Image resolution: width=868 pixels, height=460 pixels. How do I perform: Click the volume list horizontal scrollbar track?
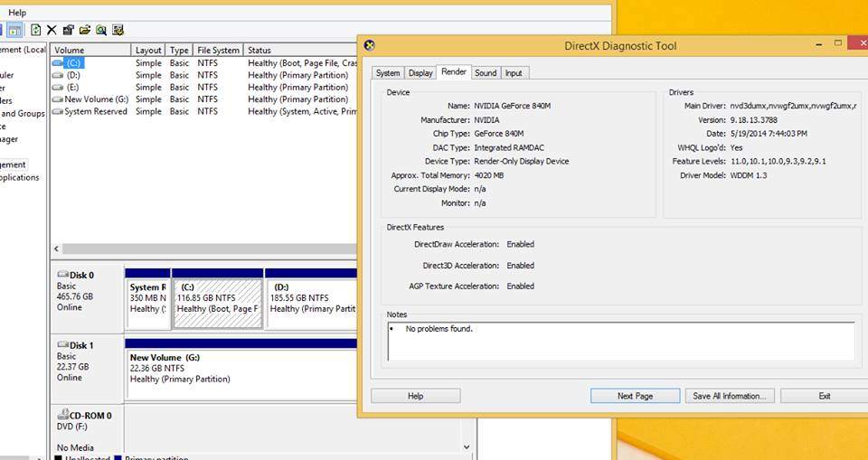(211, 249)
